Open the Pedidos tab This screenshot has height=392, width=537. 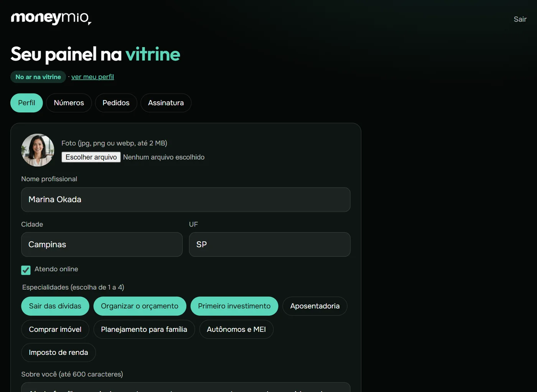coord(116,103)
